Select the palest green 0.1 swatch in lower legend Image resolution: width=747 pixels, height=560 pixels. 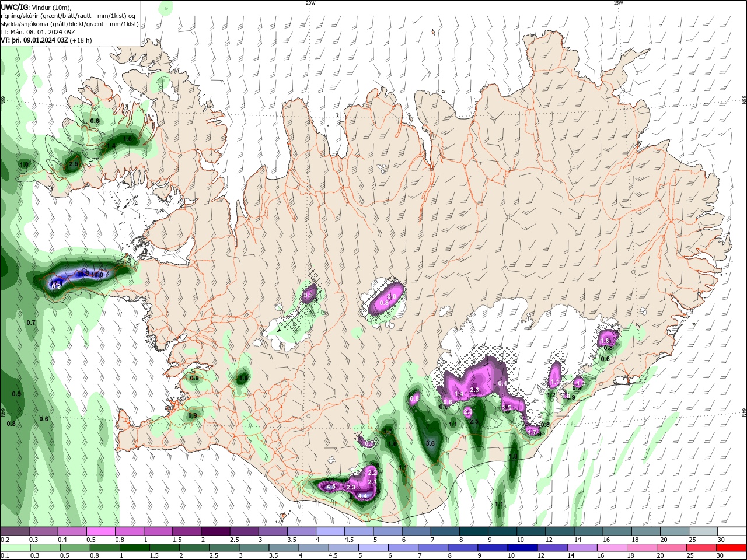(15, 548)
